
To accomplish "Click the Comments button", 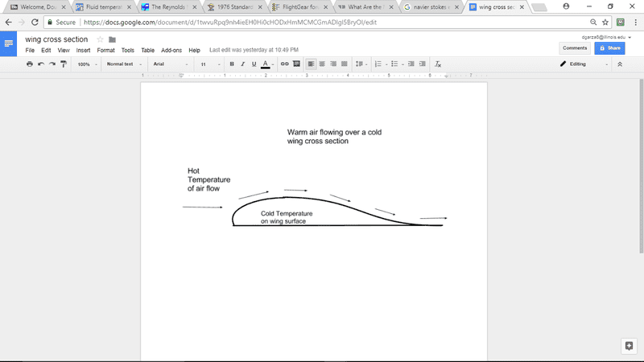I will pyautogui.click(x=575, y=48).
